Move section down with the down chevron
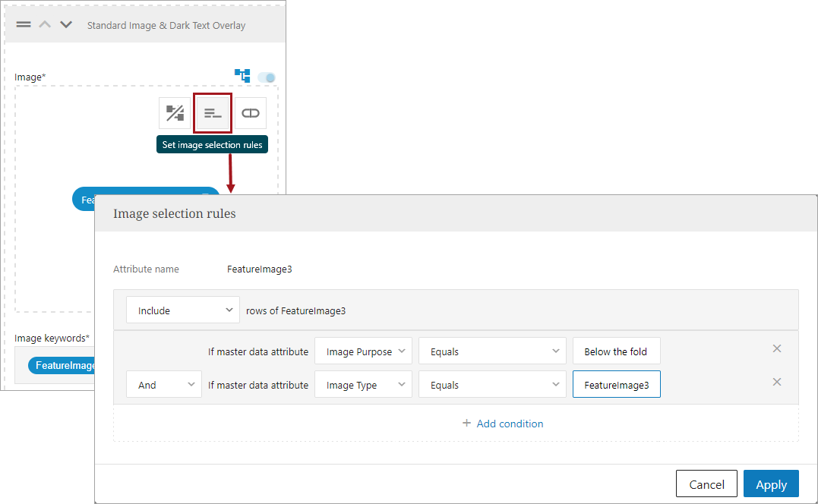This screenshot has height=504, width=818. click(66, 25)
